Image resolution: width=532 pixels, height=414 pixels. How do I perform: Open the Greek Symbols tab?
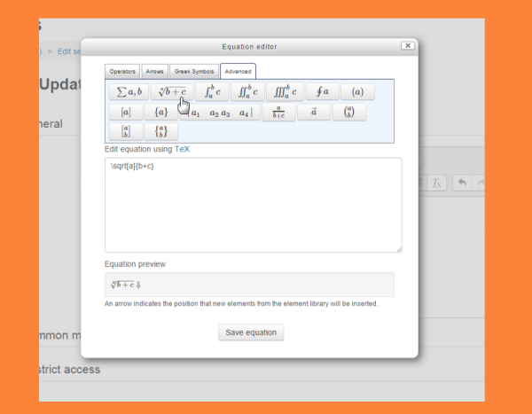[x=192, y=71]
